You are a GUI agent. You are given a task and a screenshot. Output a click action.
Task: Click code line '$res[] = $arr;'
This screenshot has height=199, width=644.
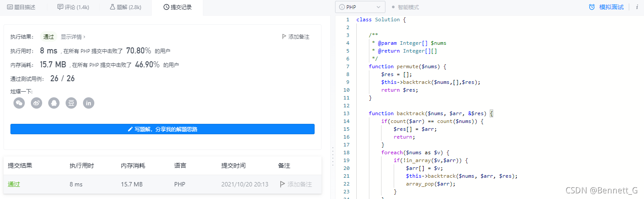click(415, 129)
